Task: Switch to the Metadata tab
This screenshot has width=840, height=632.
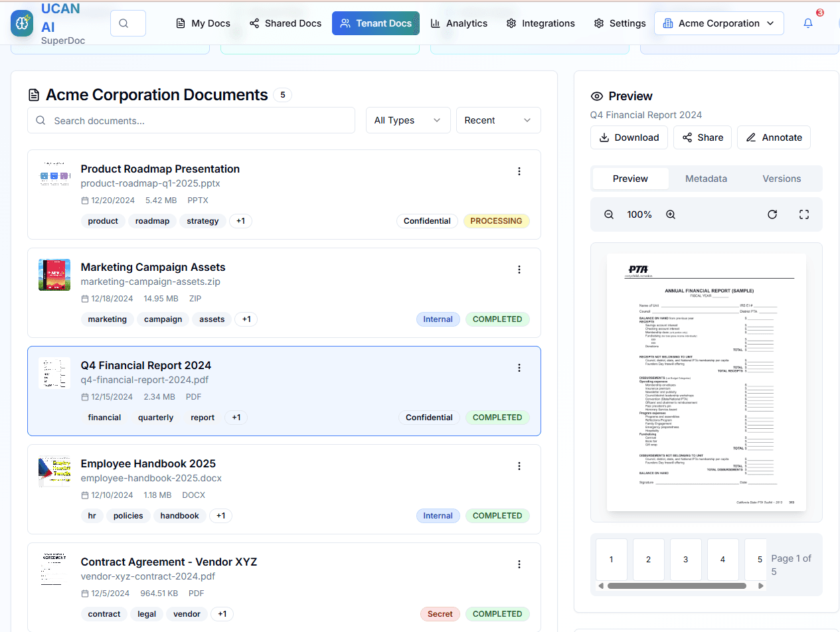Action: tap(706, 179)
